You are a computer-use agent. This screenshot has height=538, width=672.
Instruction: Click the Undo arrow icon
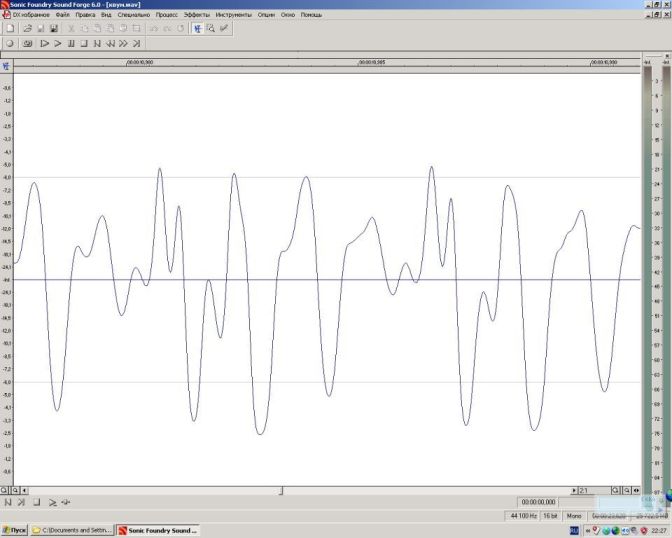[154, 29]
